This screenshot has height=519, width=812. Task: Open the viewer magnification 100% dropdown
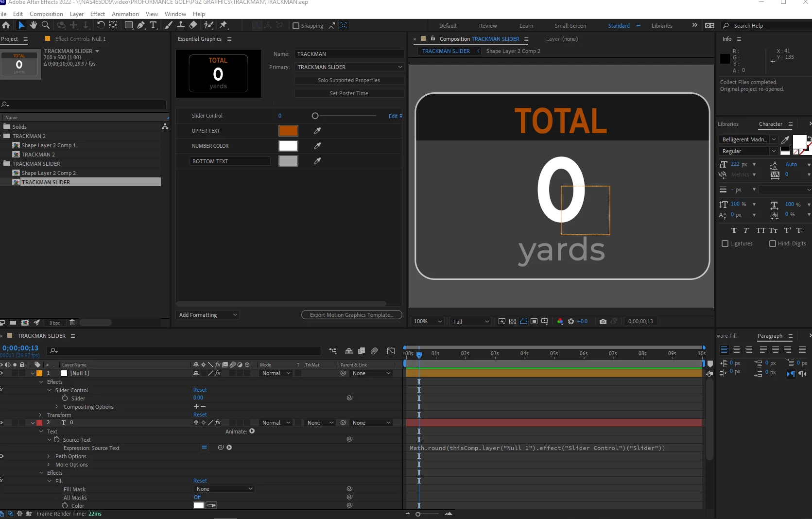(x=428, y=321)
